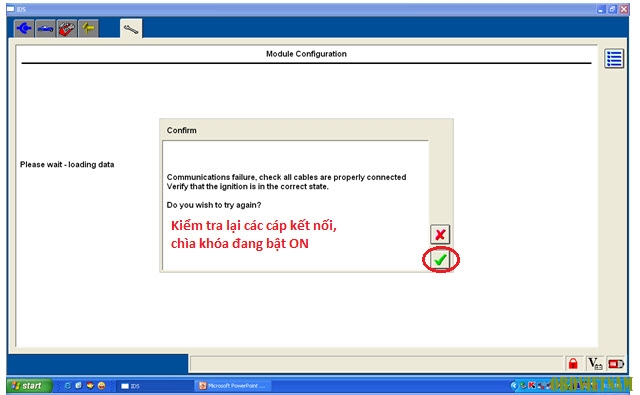Open the red Toolbox tab
This screenshot has height=395, width=640.
(67, 28)
